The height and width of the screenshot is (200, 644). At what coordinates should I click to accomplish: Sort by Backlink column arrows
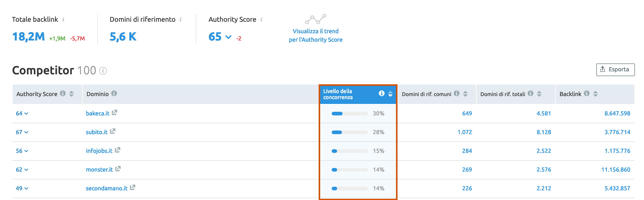coord(595,94)
